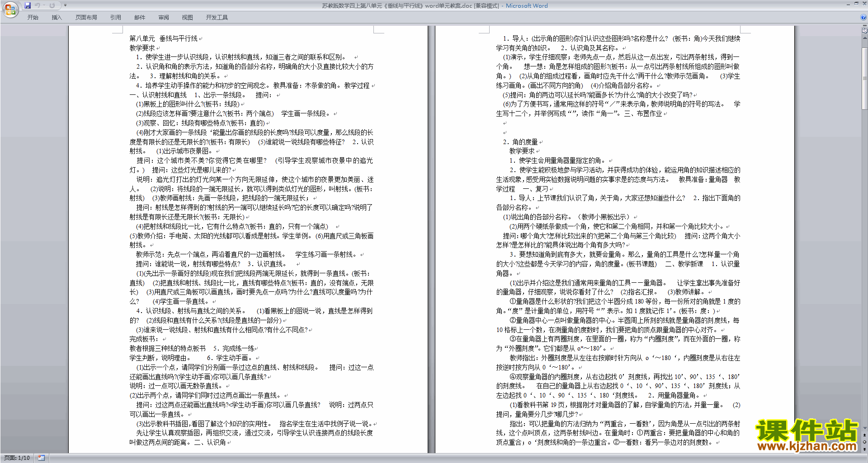868x463 pixels.
Task: Click line 1. 使学生会用量角器量指定的角。
Action: pos(557,160)
